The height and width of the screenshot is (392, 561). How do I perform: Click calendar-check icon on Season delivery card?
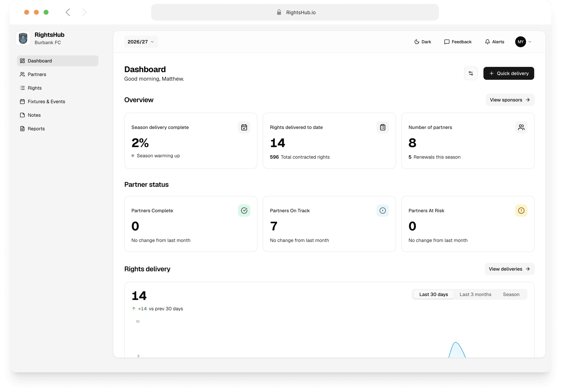coord(244,127)
